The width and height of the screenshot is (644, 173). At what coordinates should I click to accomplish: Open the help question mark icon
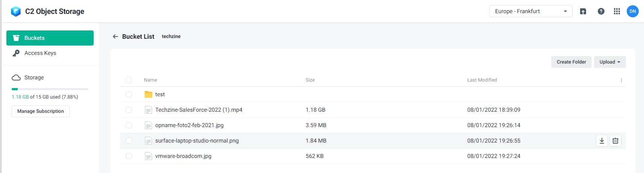pos(601,11)
